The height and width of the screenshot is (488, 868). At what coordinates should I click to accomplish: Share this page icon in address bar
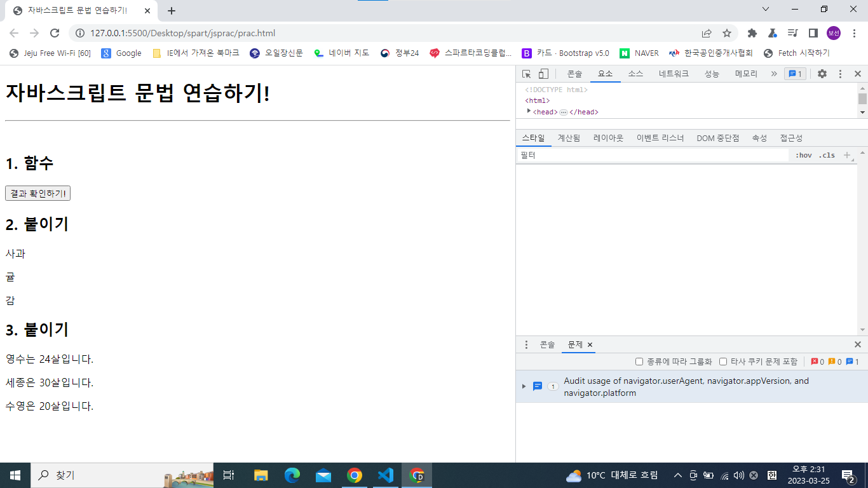(x=707, y=33)
